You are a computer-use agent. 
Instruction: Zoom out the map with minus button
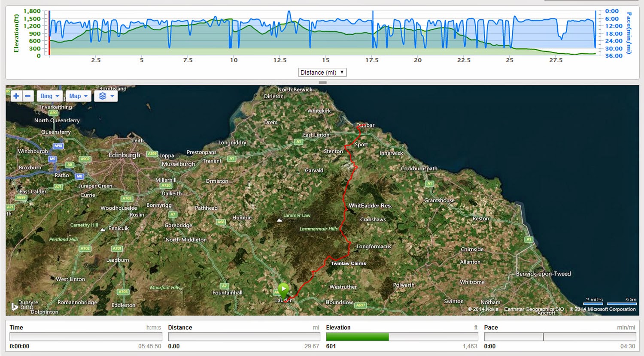click(x=27, y=96)
